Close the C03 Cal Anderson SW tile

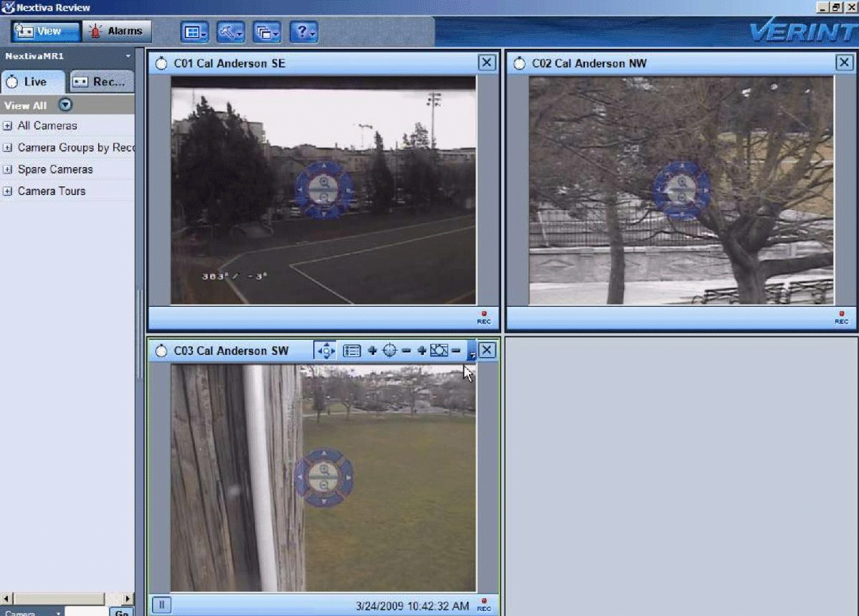(x=486, y=350)
